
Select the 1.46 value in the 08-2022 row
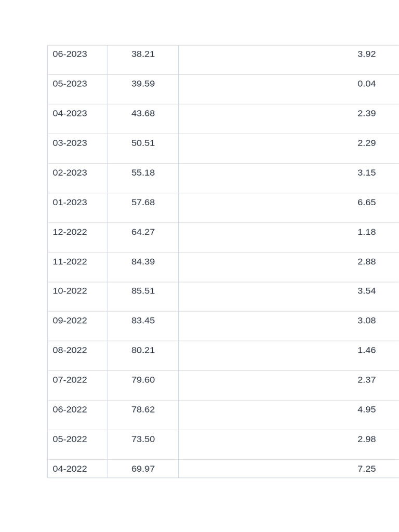pos(366,350)
